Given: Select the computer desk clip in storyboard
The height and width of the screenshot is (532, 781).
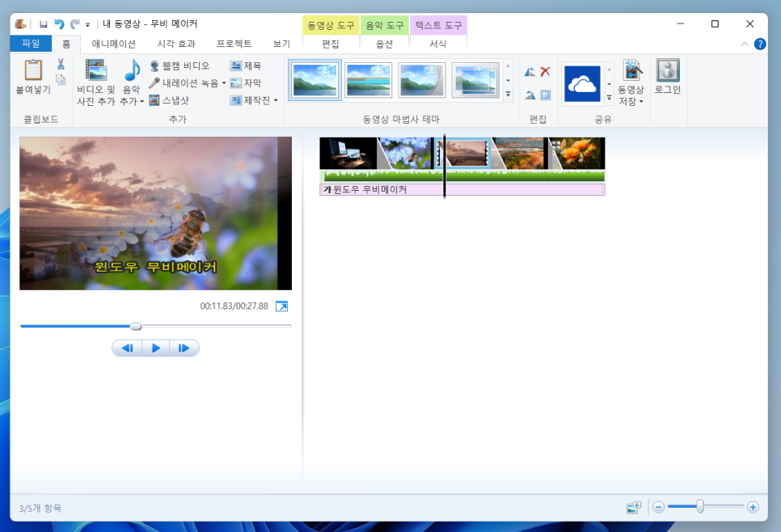Looking at the screenshot, I should coord(348,154).
